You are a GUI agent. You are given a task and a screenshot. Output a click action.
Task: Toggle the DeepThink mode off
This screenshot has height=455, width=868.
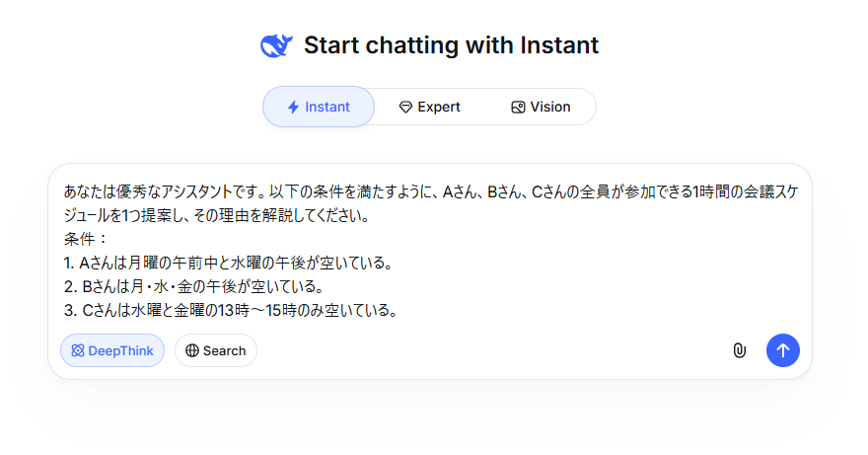click(112, 350)
